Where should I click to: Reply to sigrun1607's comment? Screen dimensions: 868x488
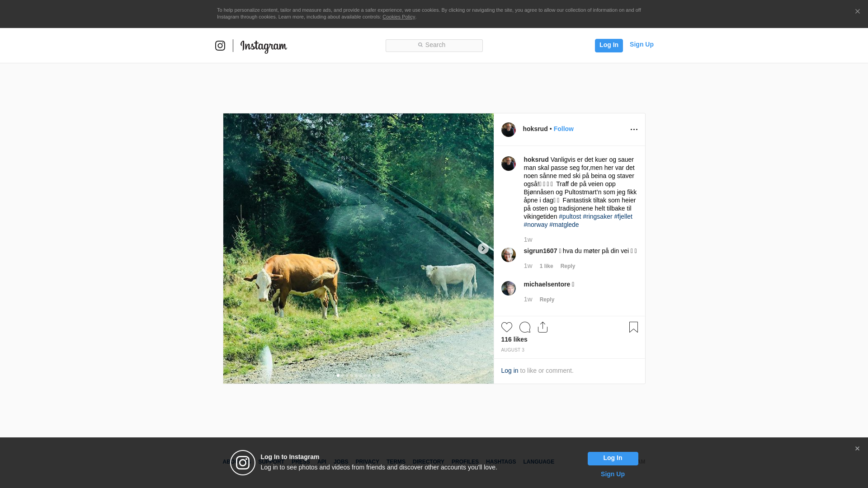click(567, 266)
